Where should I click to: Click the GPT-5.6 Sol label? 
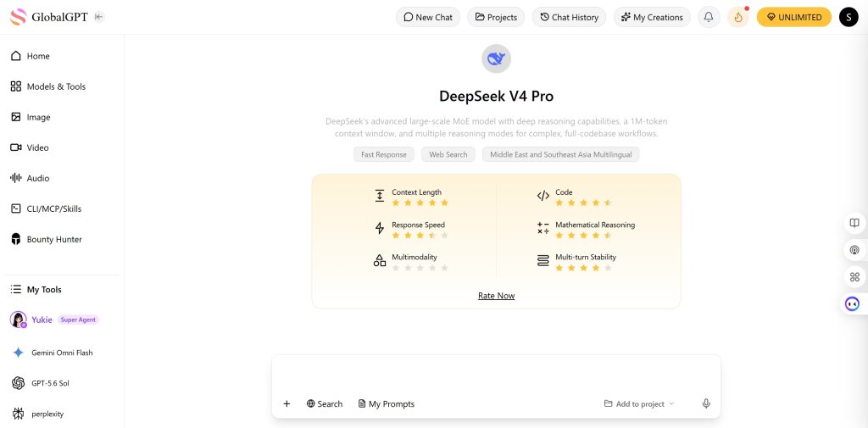coord(50,383)
